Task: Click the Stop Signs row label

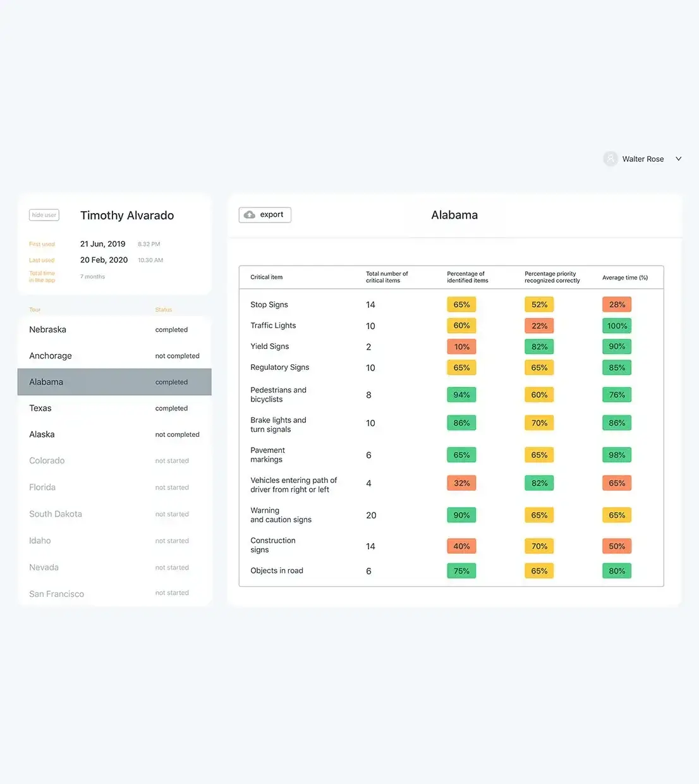Action: (269, 305)
